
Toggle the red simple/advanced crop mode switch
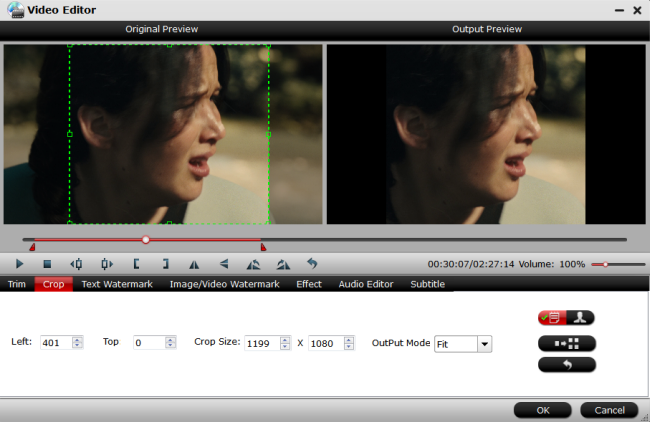(566, 318)
